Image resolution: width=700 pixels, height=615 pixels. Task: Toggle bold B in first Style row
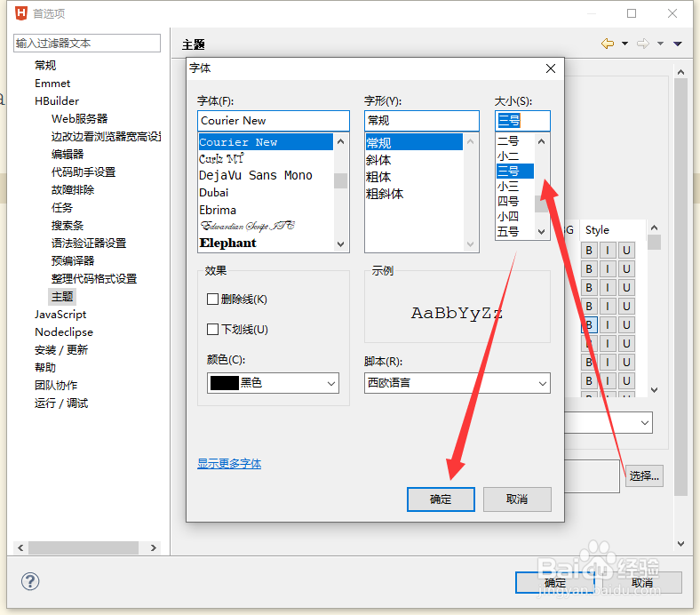(589, 250)
